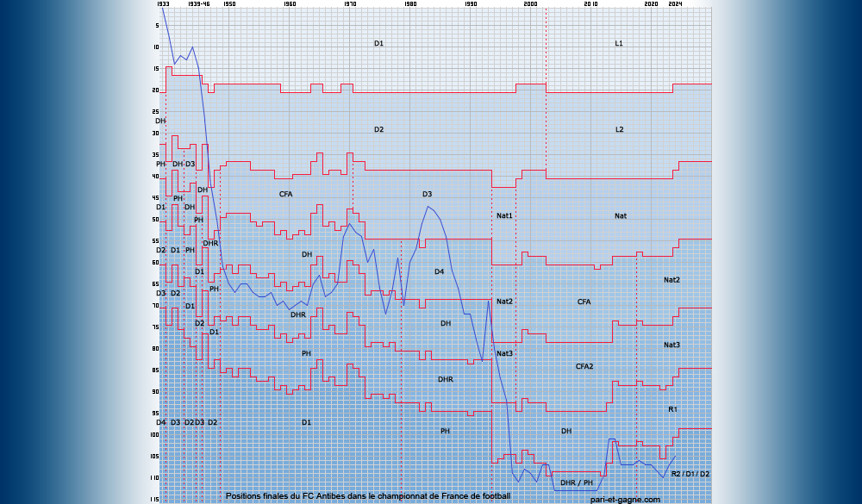The height and width of the screenshot is (504, 862).
Task: Click the rank axis value "95"
Action: 156,414
